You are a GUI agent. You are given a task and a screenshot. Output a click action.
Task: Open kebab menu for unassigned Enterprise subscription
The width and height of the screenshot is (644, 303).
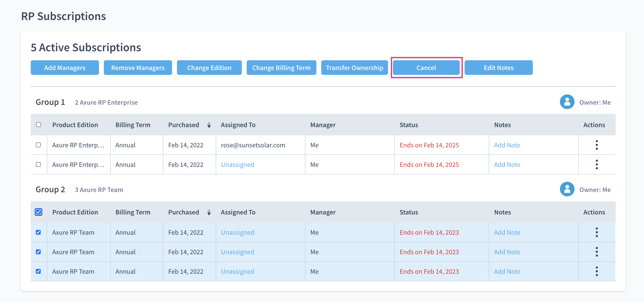596,164
